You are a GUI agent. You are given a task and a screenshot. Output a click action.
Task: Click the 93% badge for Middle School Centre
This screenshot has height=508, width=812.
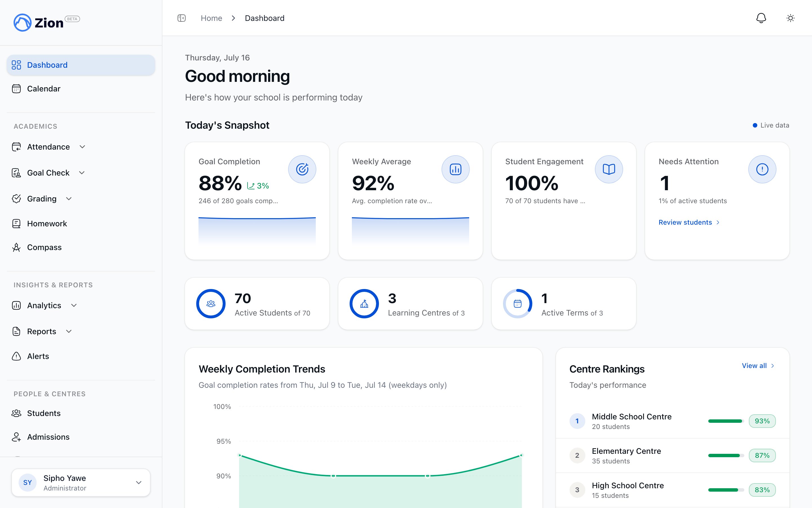(762, 421)
